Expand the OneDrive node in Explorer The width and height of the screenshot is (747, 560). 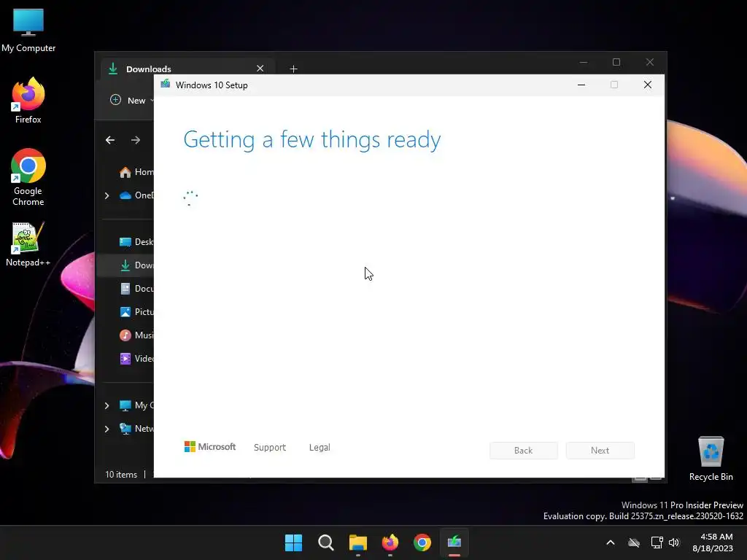107,195
